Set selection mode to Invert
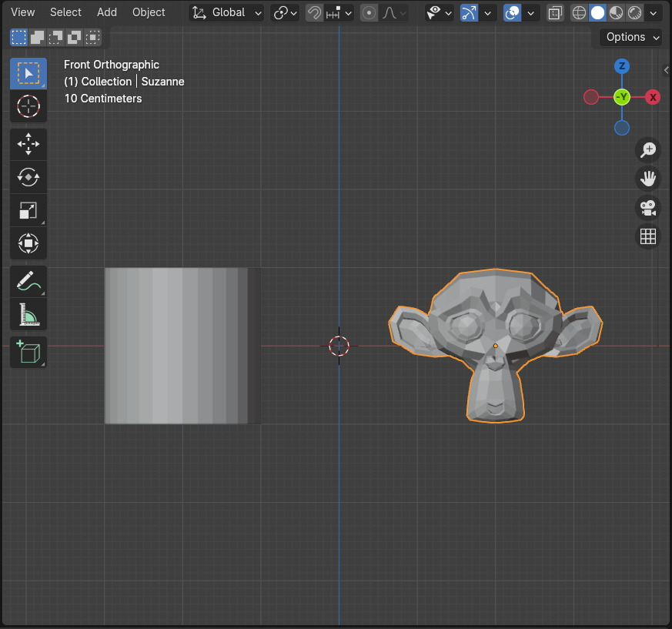This screenshot has width=672, height=629. click(x=74, y=37)
